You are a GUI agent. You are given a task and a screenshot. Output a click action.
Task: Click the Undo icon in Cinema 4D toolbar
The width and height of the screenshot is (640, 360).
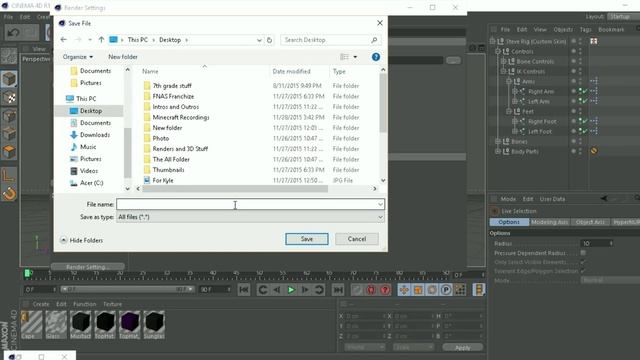point(13,33)
